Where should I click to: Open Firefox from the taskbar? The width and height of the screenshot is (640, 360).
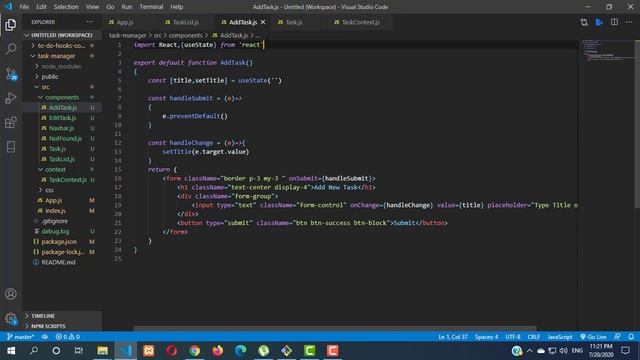(x=218, y=351)
